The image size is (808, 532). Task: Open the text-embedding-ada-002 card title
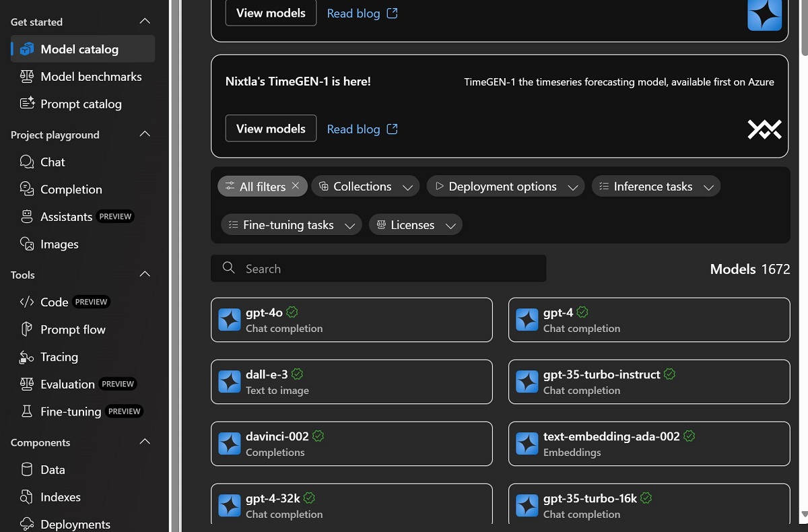(x=611, y=436)
